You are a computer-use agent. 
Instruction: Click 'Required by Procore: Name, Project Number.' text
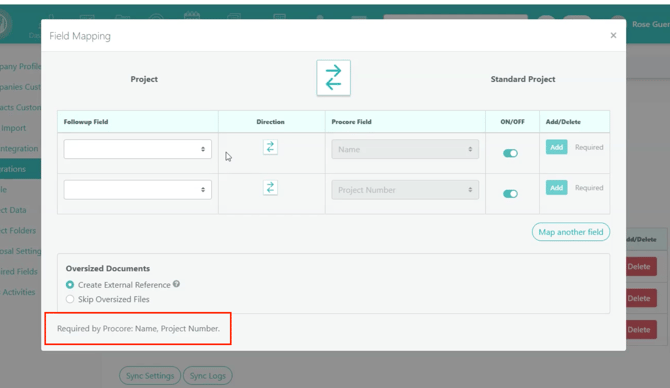[x=138, y=329]
